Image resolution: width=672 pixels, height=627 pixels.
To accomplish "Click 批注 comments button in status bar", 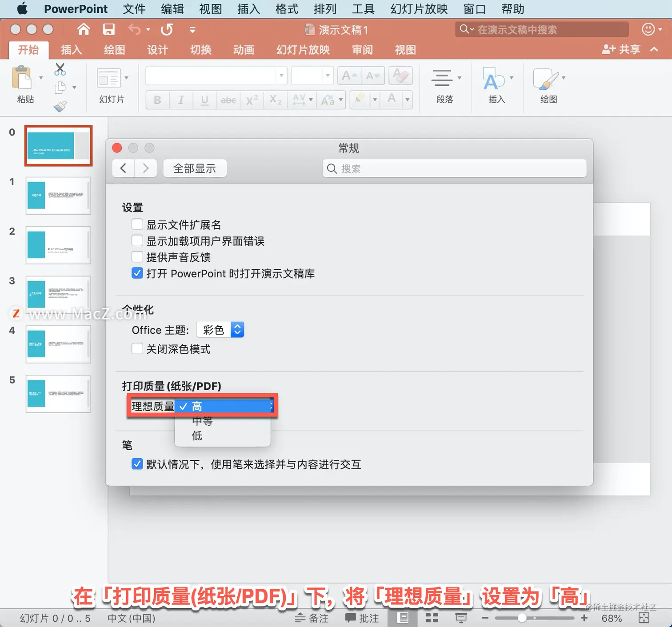I will (362, 618).
